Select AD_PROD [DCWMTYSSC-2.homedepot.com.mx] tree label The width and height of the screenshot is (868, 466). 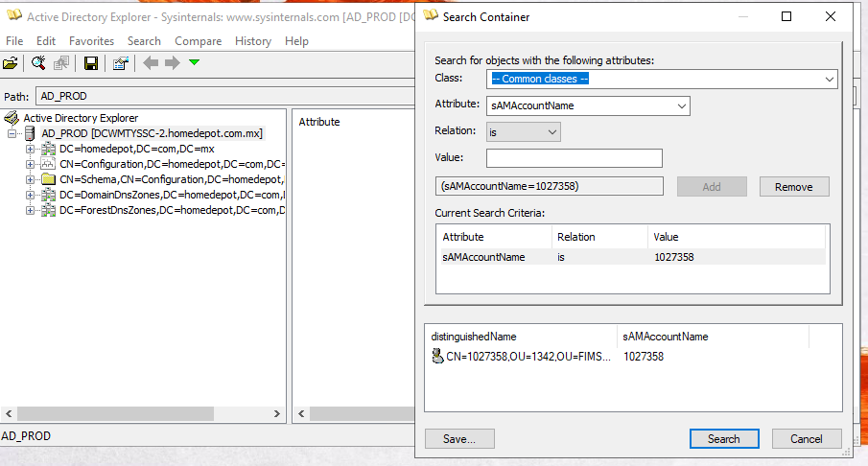tap(152, 133)
